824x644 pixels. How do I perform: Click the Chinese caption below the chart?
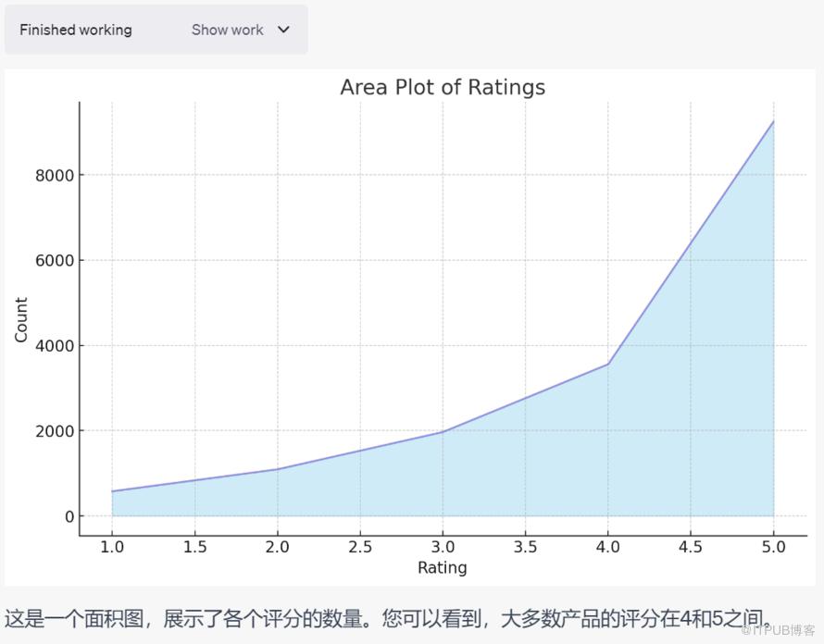tap(389, 617)
